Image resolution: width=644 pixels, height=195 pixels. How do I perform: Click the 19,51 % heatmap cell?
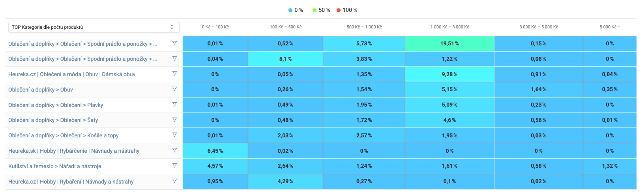(x=449, y=44)
